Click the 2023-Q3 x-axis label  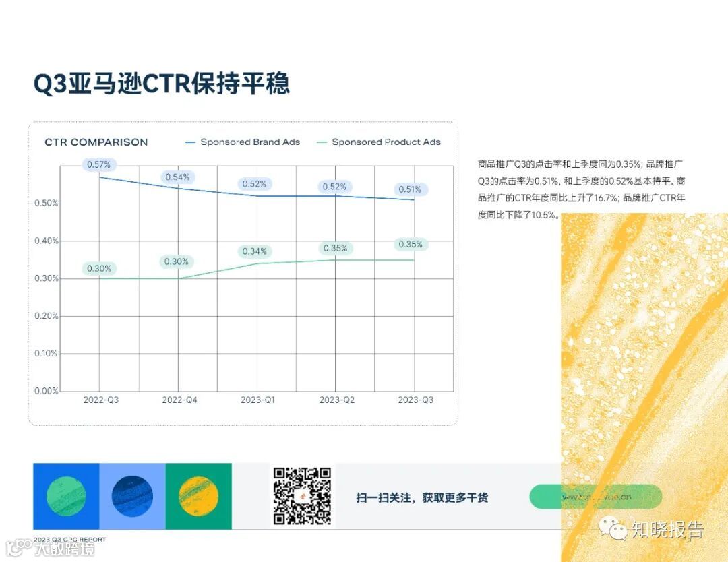[x=415, y=400]
